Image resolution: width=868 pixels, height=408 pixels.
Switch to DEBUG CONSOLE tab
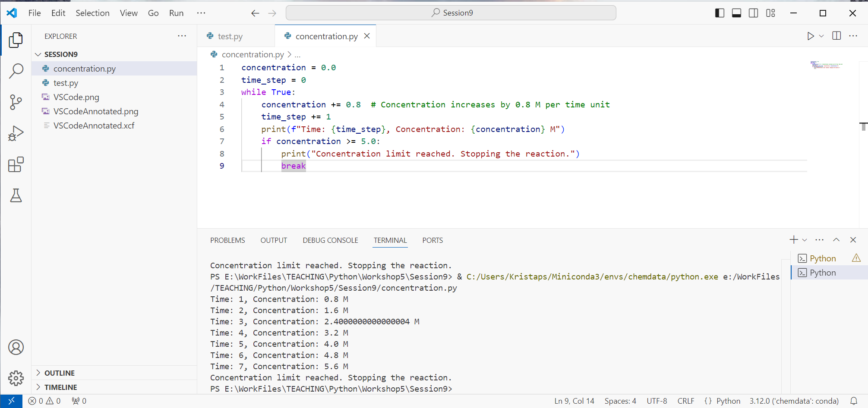pos(331,240)
